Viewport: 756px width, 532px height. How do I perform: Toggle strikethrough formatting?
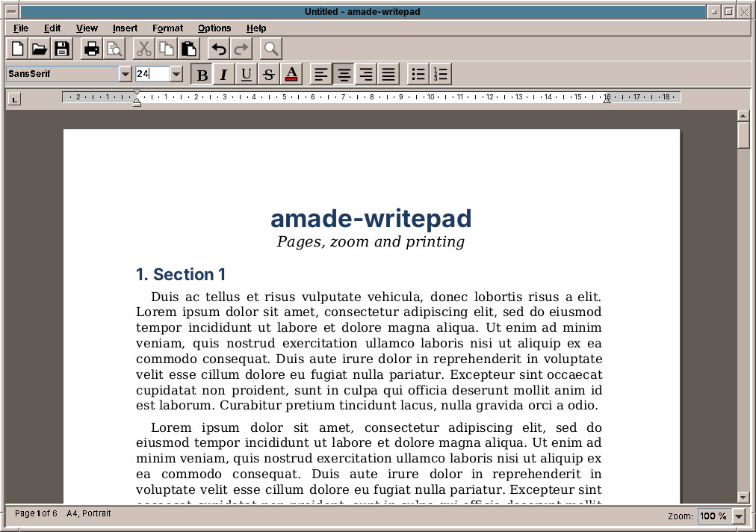[x=268, y=74]
